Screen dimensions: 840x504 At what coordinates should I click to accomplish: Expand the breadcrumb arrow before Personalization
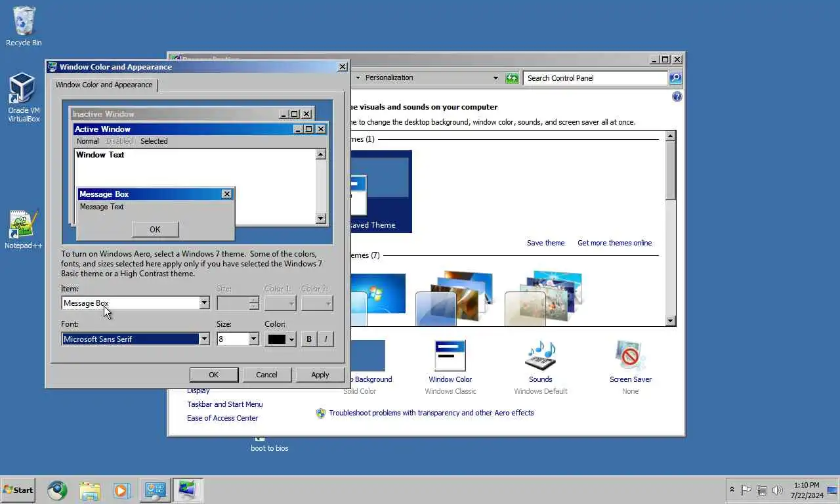pos(358,77)
